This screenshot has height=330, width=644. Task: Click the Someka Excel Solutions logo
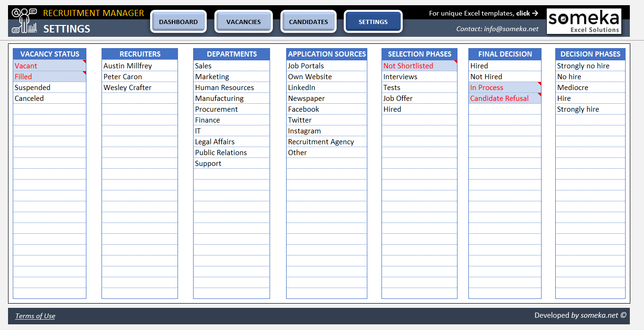coord(584,22)
